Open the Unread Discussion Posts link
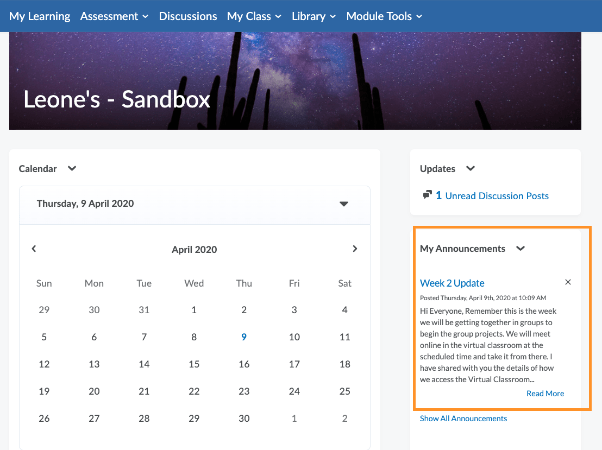Image resolution: width=602 pixels, height=450 pixels. (x=496, y=196)
